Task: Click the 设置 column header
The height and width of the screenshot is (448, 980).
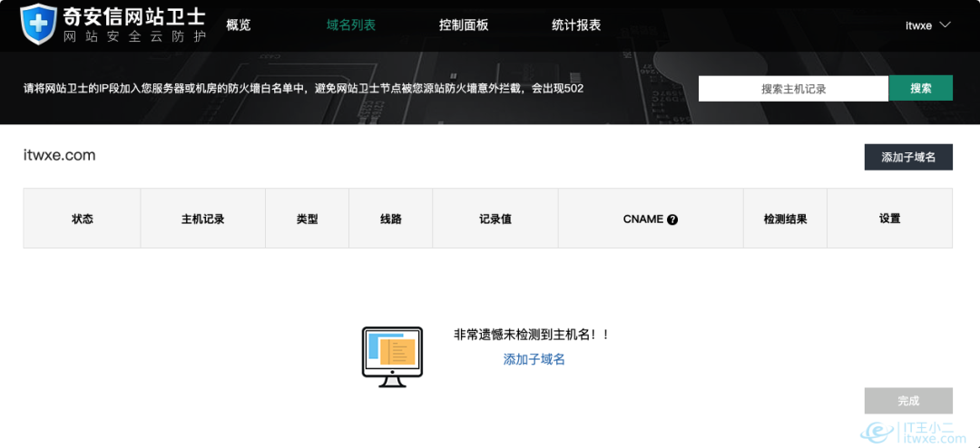Action: point(889,219)
